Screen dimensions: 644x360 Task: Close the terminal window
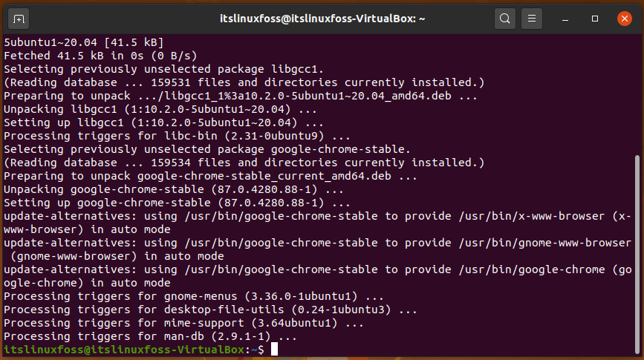click(x=624, y=19)
